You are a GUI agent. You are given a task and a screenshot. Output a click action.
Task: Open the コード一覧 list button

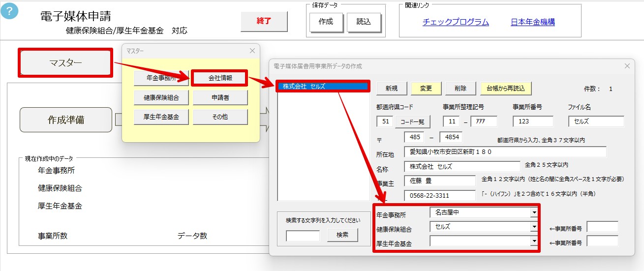point(413,121)
